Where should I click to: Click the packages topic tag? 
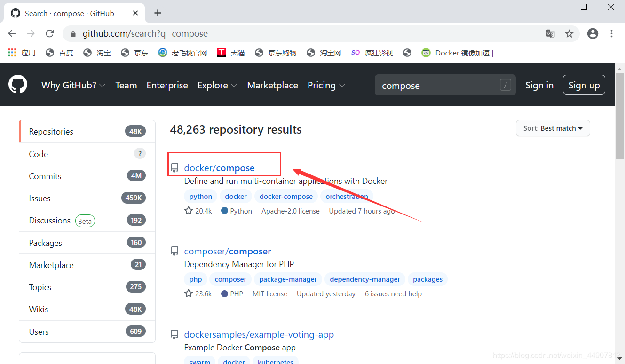(x=428, y=279)
